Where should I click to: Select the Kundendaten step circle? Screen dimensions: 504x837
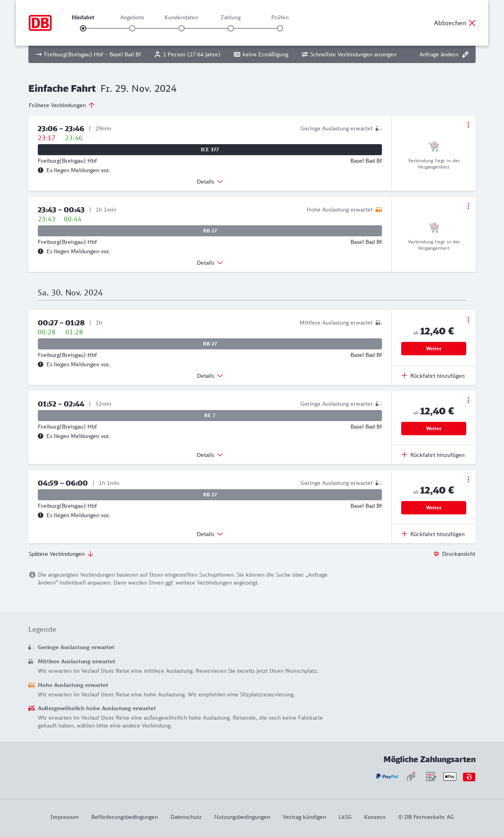click(x=182, y=28)
